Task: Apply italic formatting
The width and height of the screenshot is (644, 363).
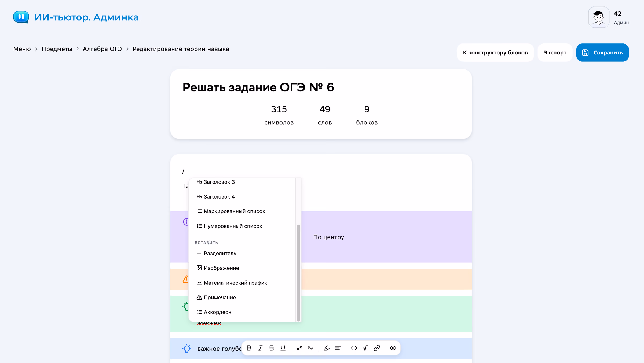Action: pyautogui.click(x=260, y=348)
